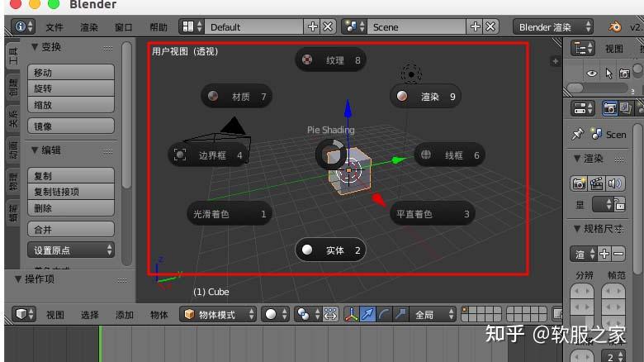This screenshot has width=644, height=362.
Task: Open the screen layout browse icon
Action: pos(192,26)
